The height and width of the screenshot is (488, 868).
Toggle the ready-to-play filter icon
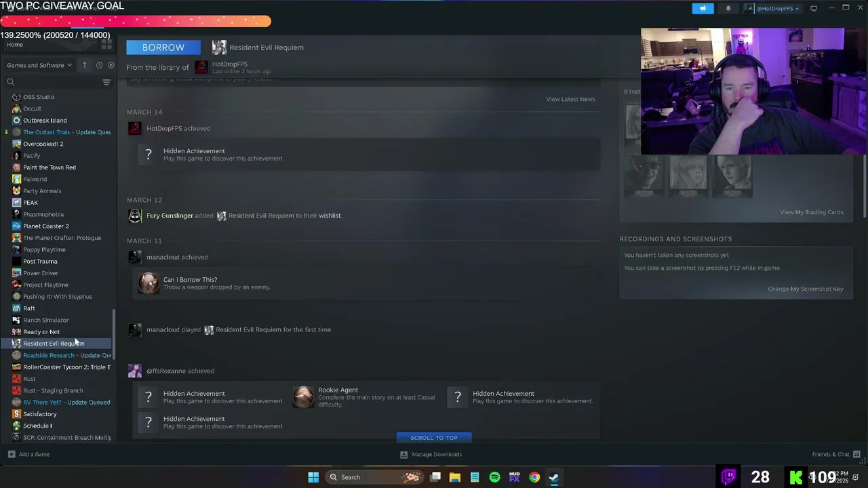click(x=111, y=65)
